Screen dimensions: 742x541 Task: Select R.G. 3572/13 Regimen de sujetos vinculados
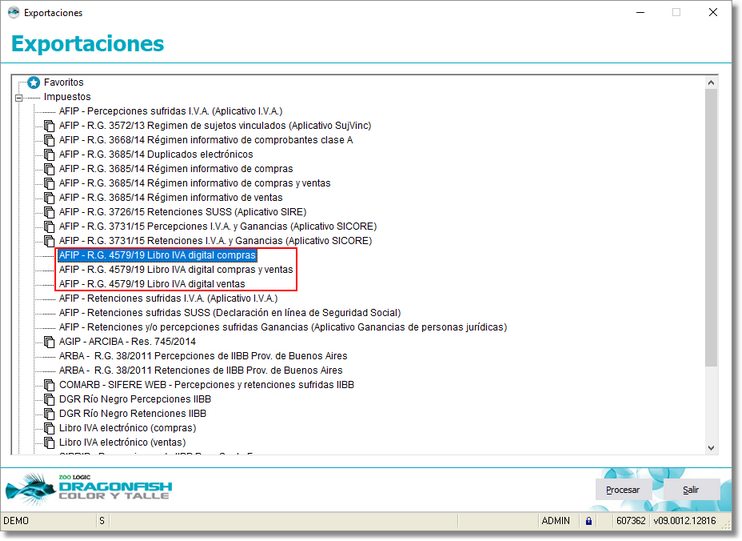pos(215,125)
